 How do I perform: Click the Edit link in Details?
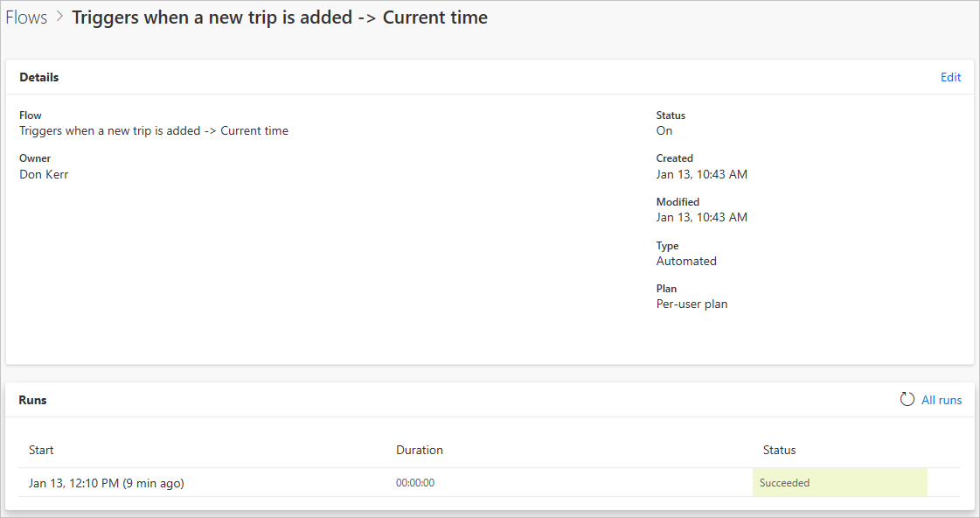click(950, 77)
